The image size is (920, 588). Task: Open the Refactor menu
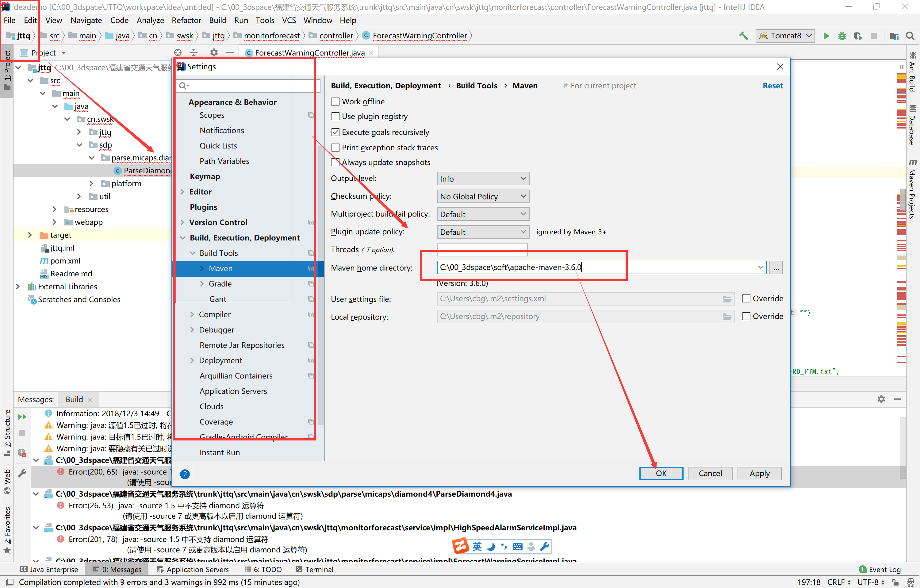186,20
